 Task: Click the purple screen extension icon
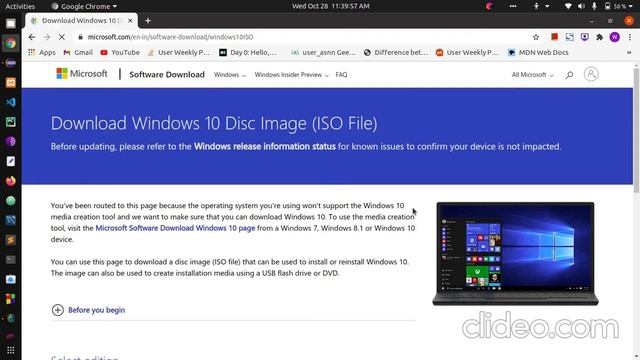click(x=584, y=37)
